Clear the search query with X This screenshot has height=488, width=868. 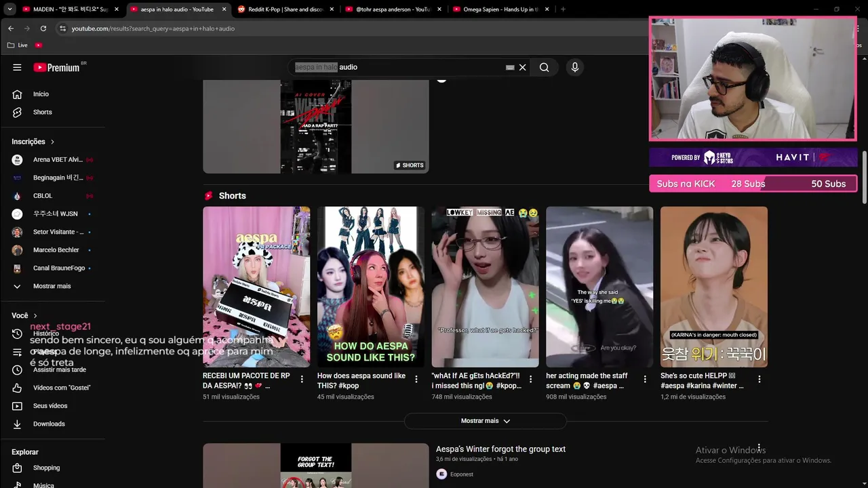click(523, 67)
